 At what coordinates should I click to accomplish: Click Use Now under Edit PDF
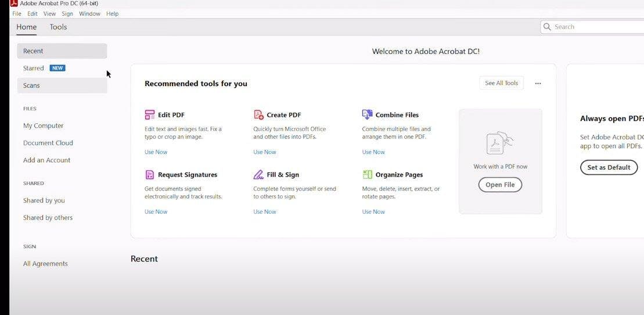pos(156,152)
